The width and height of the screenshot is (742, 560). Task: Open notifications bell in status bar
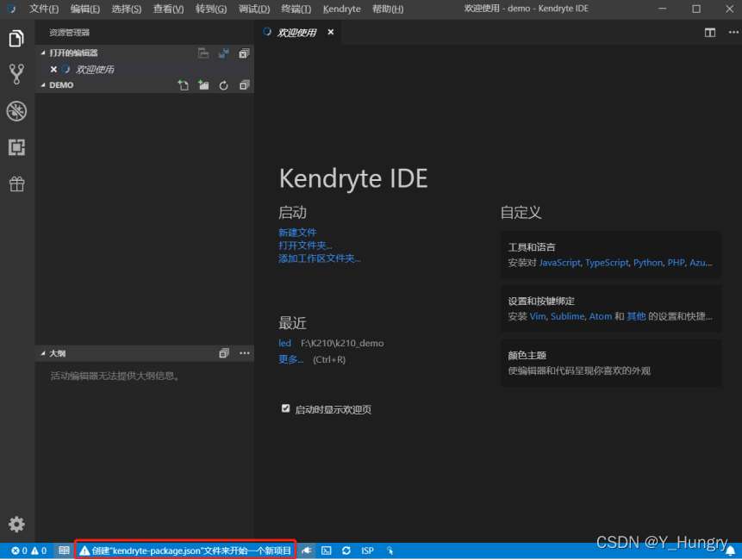[x=731, y=551]
